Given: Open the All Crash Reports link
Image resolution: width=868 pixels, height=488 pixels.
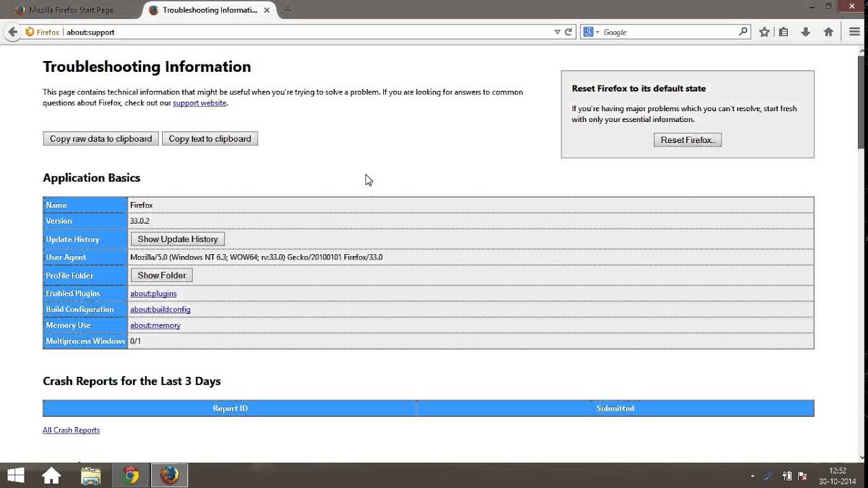Looking at the screenshot, I should click(71, 430).
